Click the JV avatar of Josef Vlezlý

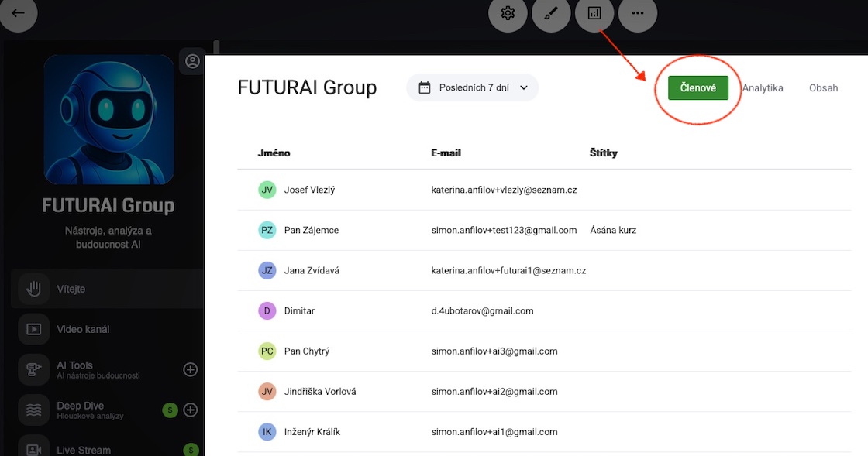click(x=267, y=190)
